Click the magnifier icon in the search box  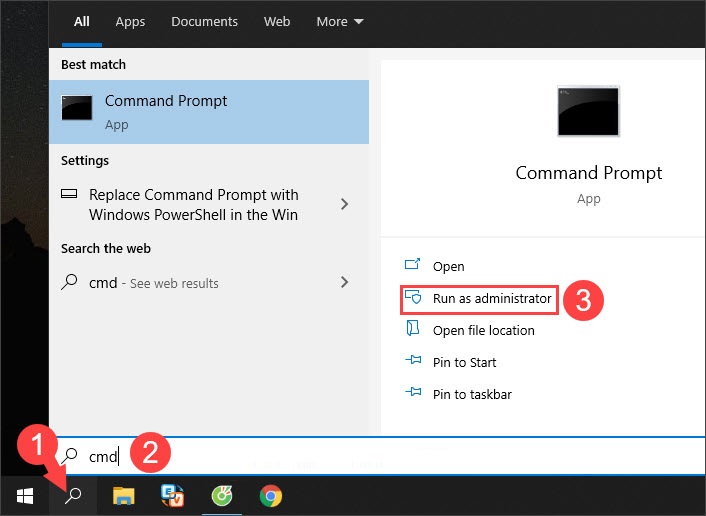click(69, 456)
